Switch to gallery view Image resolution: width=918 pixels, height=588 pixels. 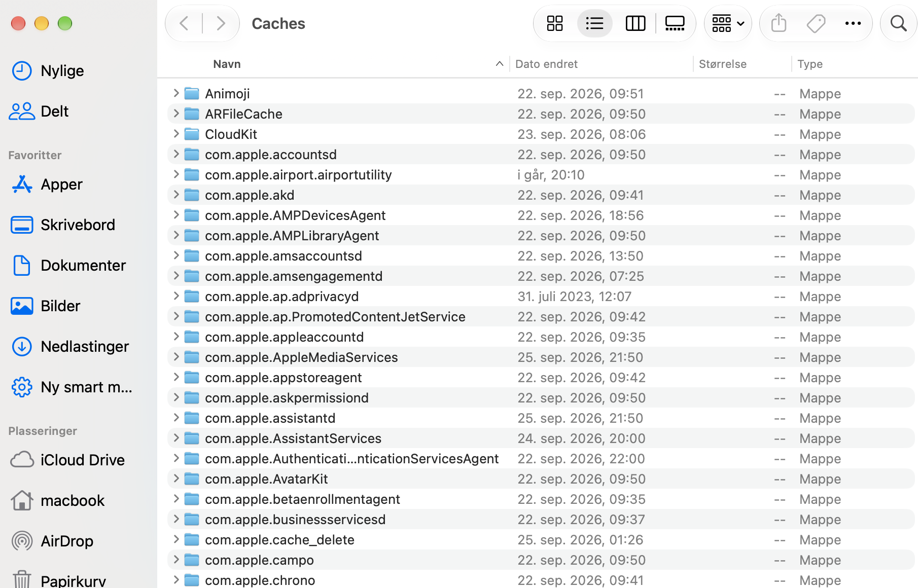tap(675, 23)
